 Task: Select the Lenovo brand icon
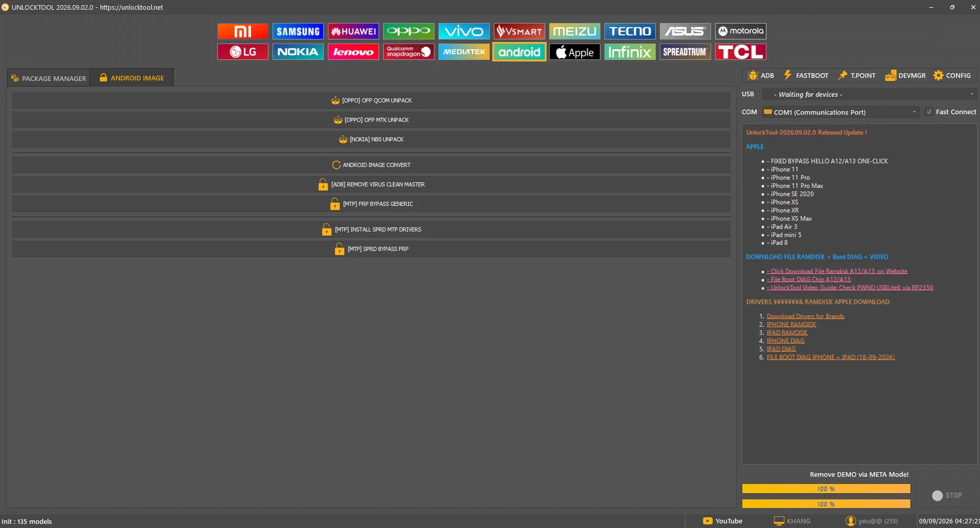coord(353,52)
